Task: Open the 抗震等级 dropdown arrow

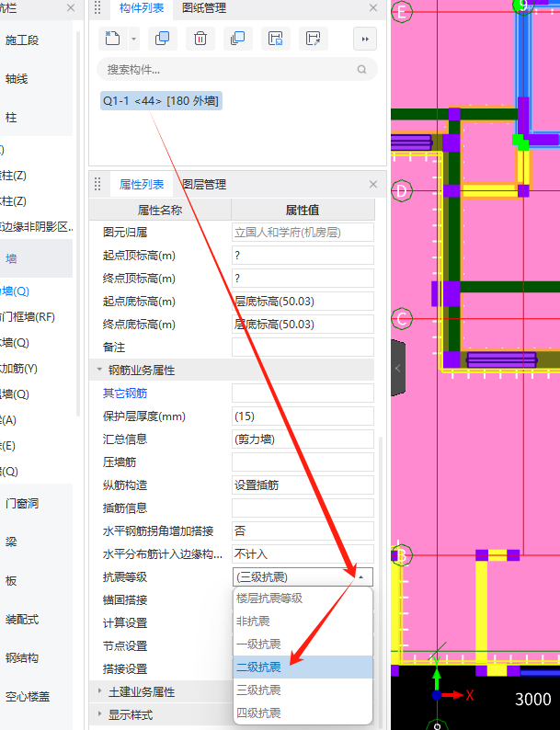Action: click(360, 577)
